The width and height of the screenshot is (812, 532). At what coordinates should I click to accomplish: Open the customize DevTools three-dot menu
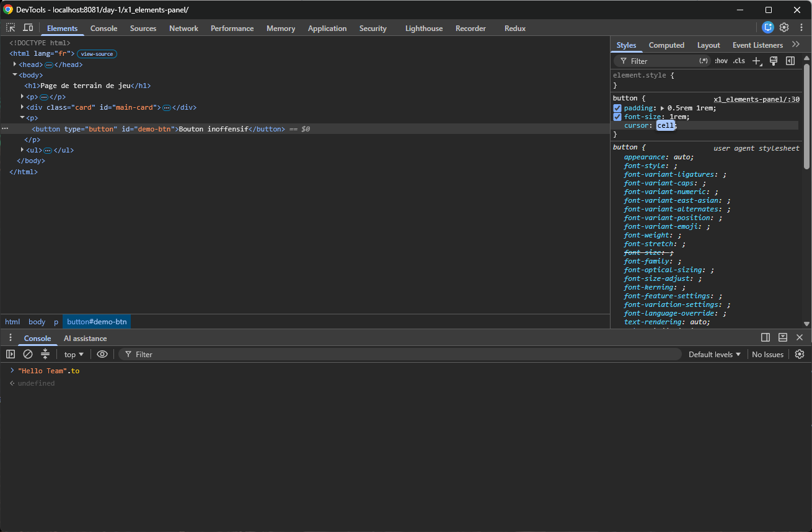[801, 27]
